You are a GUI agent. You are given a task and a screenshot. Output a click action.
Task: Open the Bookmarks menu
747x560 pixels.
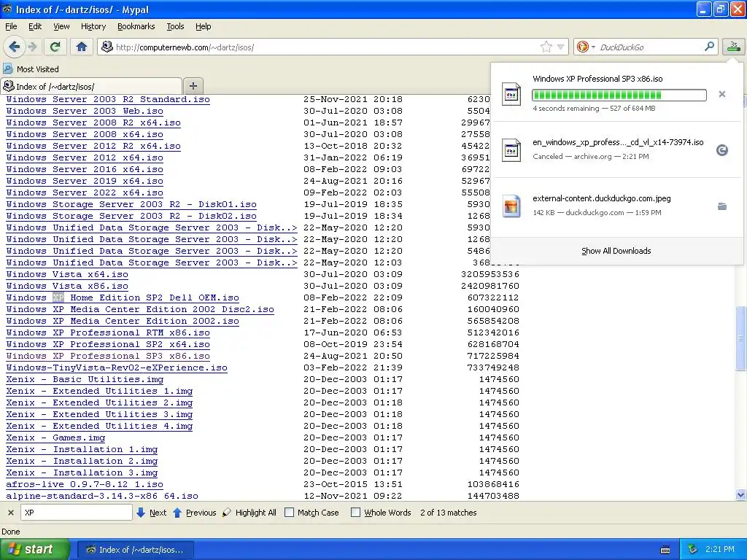coord(136,26)
